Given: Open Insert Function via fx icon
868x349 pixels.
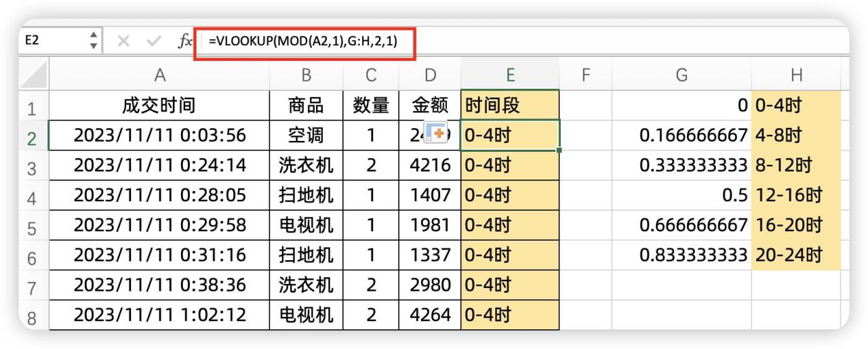Looking at the screenshot, I should coord(184,42).
